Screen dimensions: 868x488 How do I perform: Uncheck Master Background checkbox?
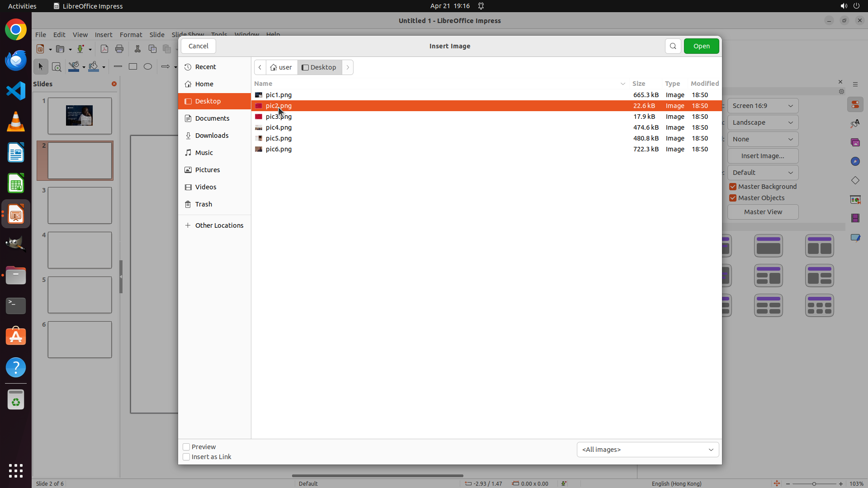(733, 187)
